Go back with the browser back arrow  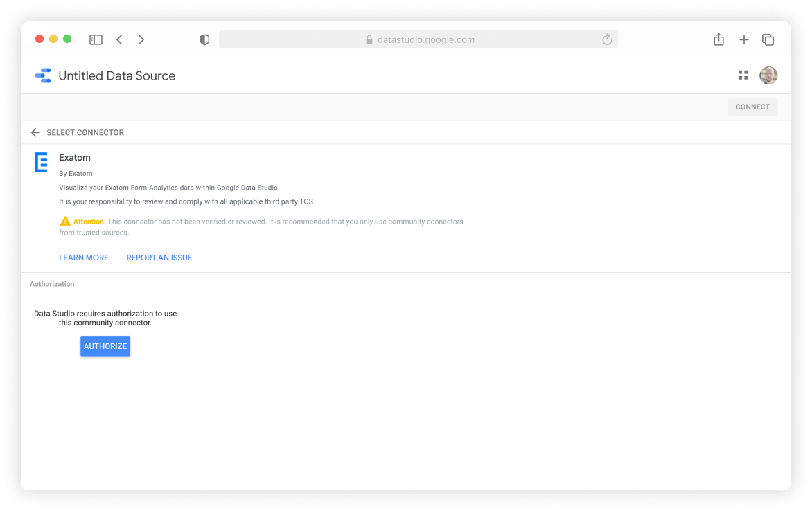coord(120,40)
